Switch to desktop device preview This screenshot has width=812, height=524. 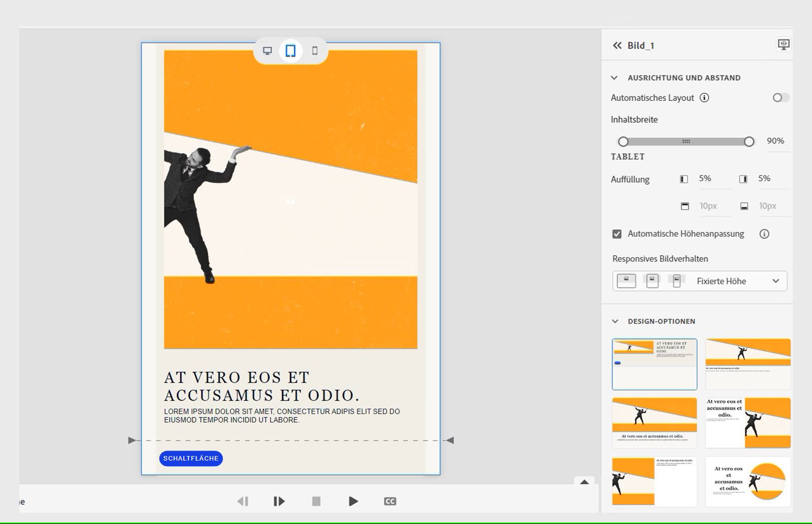tap(267, 51)
